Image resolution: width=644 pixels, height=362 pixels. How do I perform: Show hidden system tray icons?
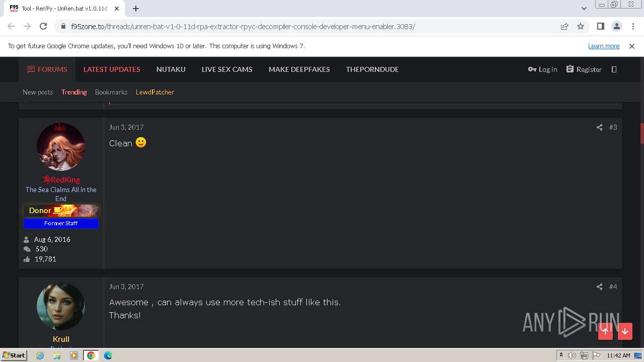coord(561,355)
